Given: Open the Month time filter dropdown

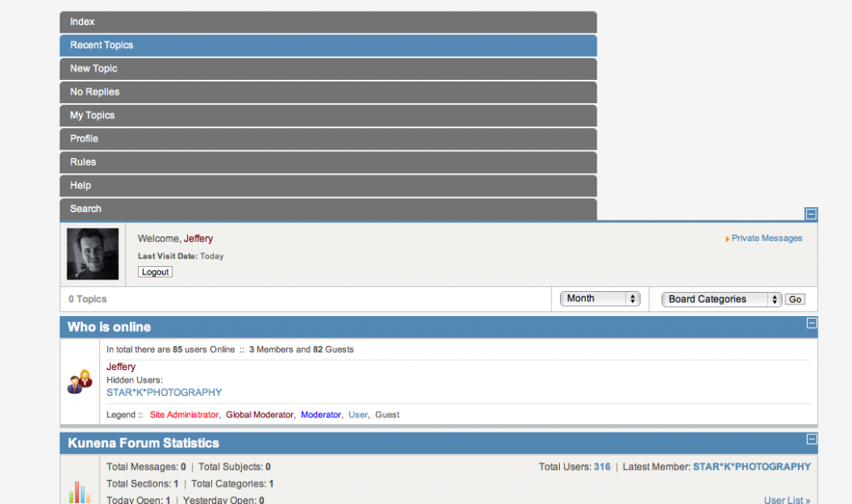Looking at the screenshot, I should (599, 299).
